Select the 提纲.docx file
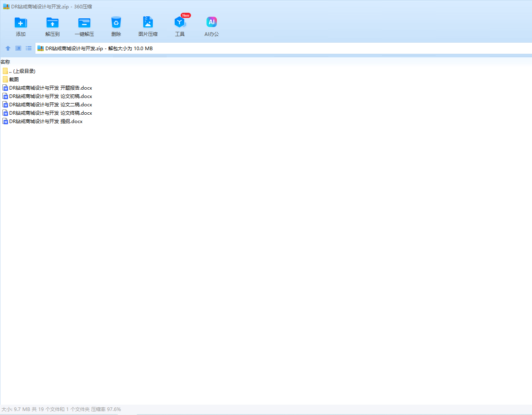This screenshot has height=415, width=532. pyautogui.click(x=46, y=121)
